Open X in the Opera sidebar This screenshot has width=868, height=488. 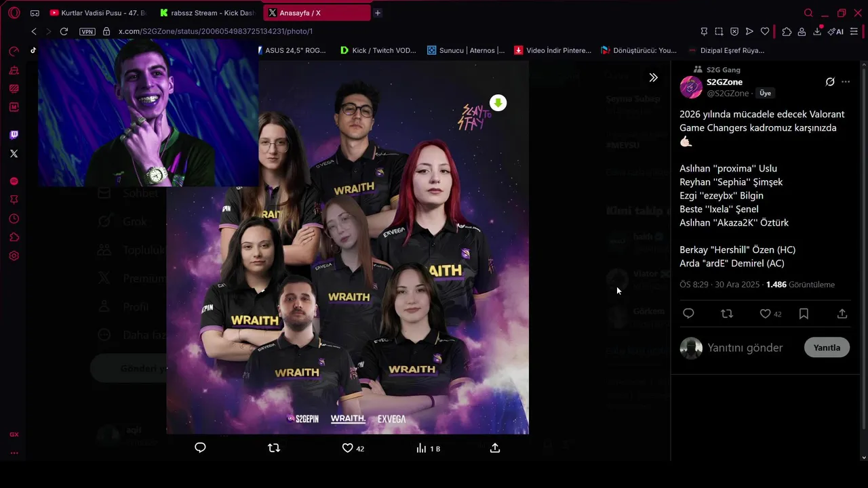point(14,154)
